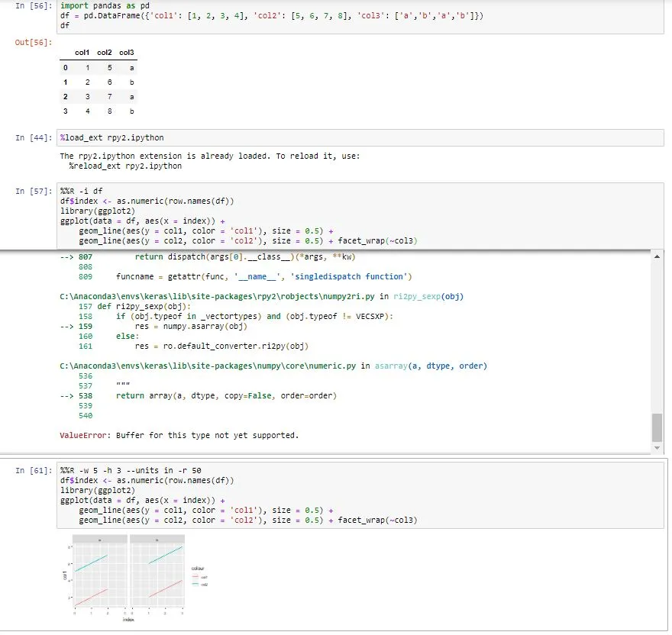Click the numpy2ri.py file path in traceback
672x635 pixels.
pyautogui.click(x=218, y=296)
